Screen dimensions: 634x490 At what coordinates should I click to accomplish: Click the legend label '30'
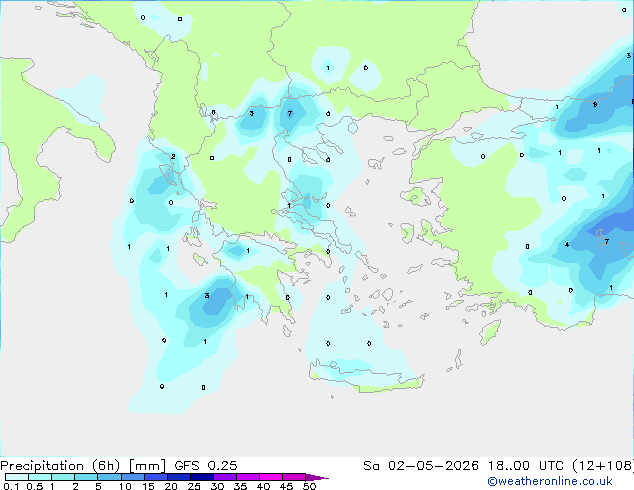click(x=217, y=486)
